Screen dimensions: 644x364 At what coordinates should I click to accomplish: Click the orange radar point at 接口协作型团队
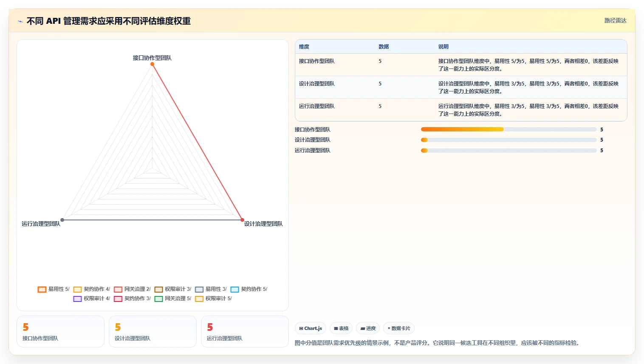152,64
